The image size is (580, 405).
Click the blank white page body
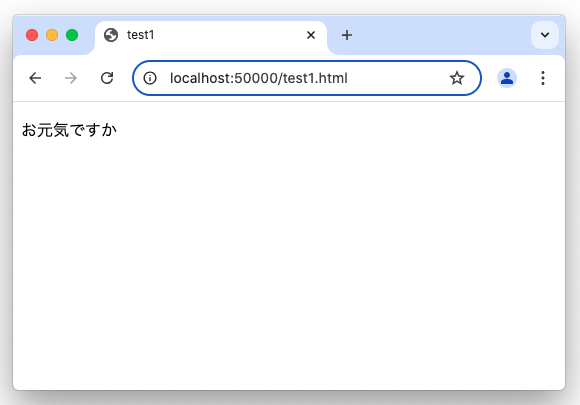[x=289, y=259]
